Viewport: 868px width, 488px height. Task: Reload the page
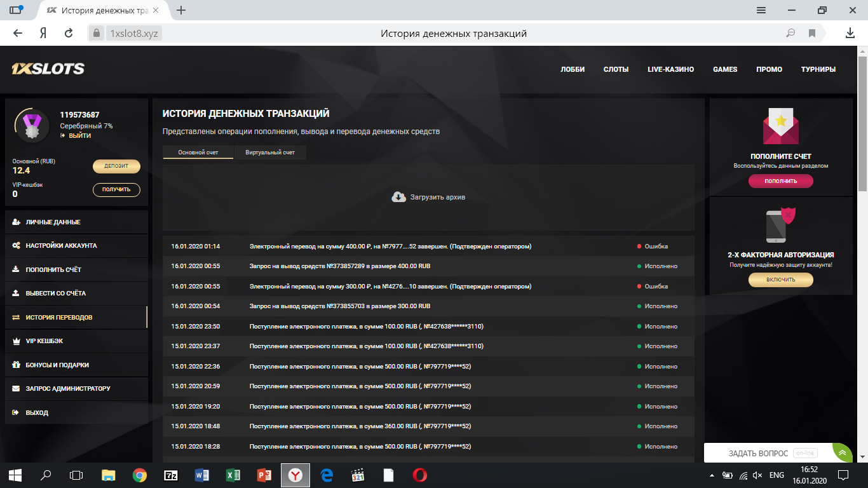[x=69, y=34]
